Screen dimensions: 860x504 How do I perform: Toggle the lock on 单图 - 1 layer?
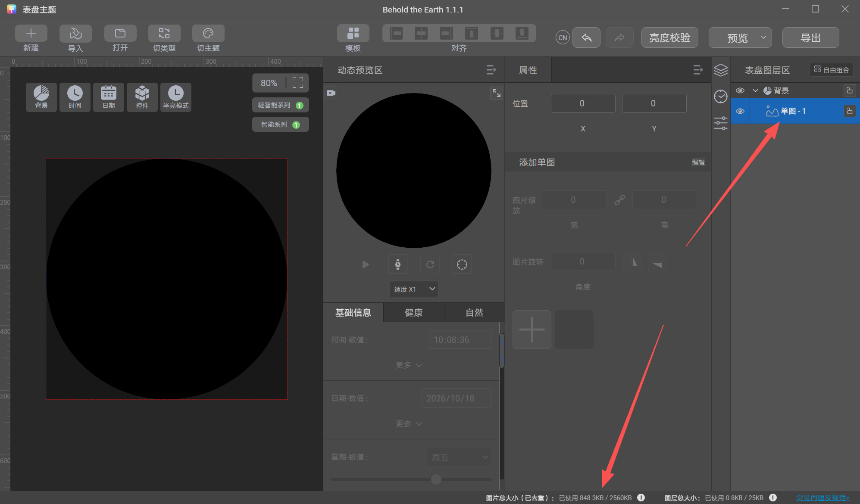(849, 111)
